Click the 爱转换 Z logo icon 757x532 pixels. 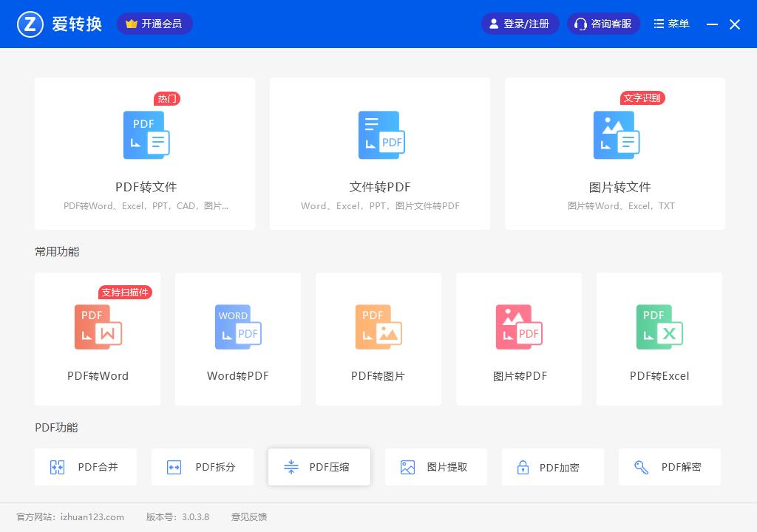point(30,24)
